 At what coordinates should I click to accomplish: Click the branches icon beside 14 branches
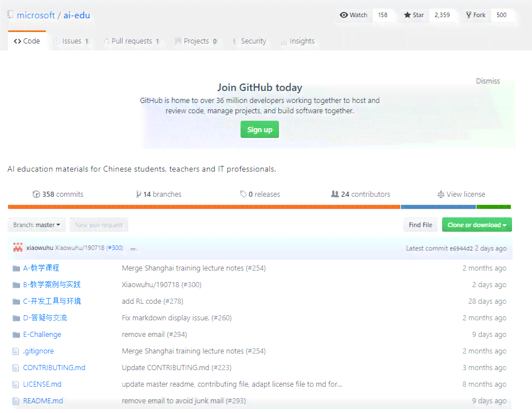138,194
